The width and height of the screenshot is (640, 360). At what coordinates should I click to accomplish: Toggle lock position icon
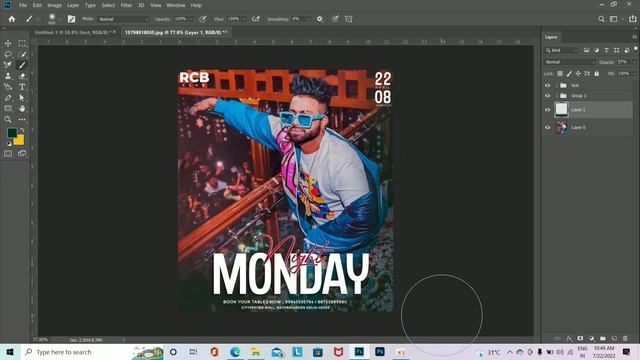click(578, 73)
